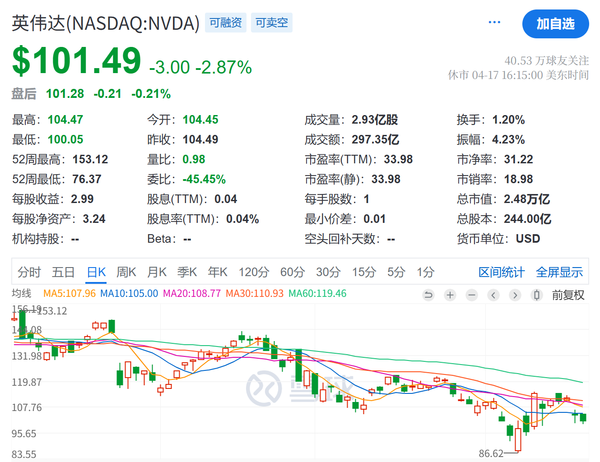The width and height of the screenshot is (600, 462).
Task: Click the 加自选 add to watchlist button
Action: click(x=555, y=23)
